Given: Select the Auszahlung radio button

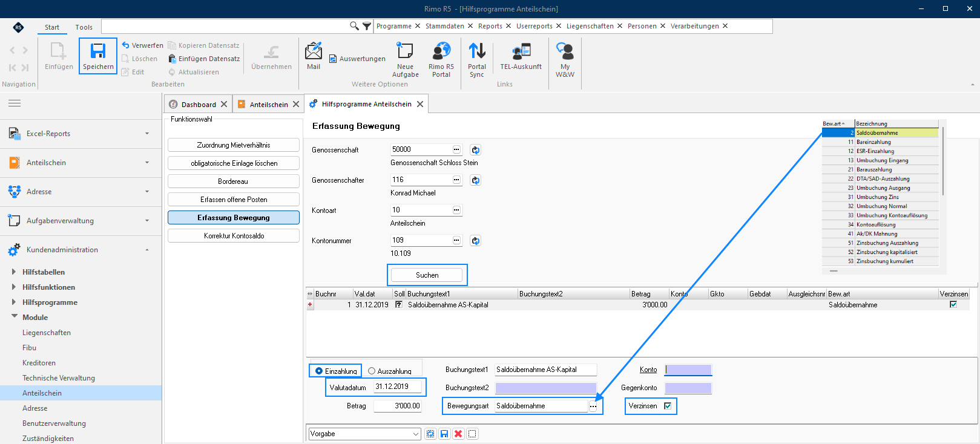Looking at the screenshot, I should point(372,371).
